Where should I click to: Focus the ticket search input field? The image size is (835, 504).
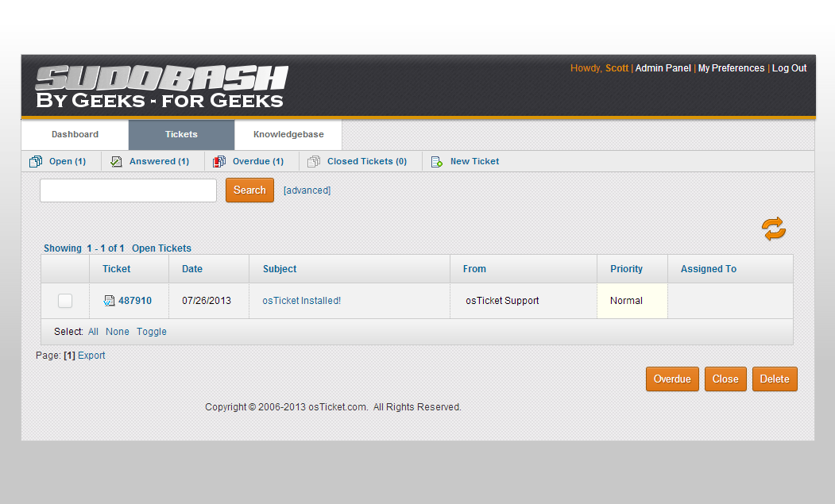[128, 190]
